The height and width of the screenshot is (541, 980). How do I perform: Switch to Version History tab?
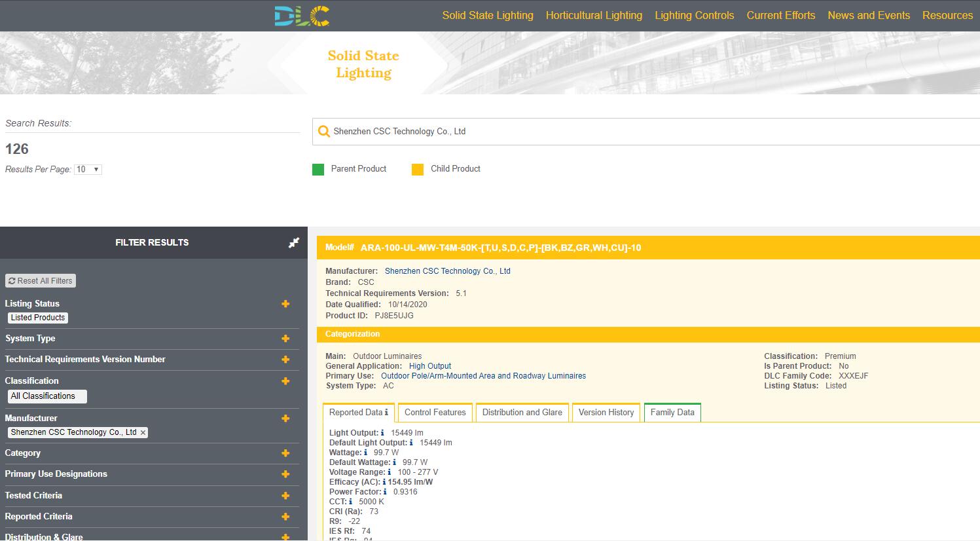(606, 413)
